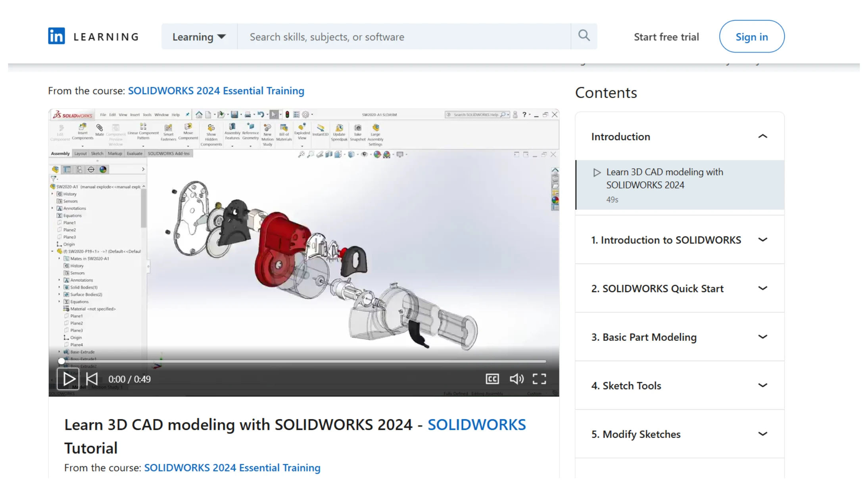Expand 1. Introduction to SOLIDWORKS section
This screenshot has height=496, width=868.
tap(762, 240)
